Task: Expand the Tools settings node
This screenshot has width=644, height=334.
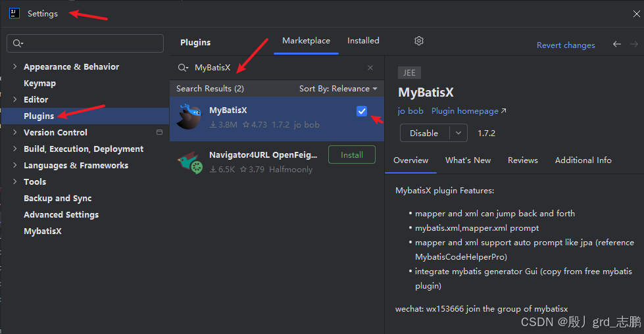Action: (x=14, y=181)
